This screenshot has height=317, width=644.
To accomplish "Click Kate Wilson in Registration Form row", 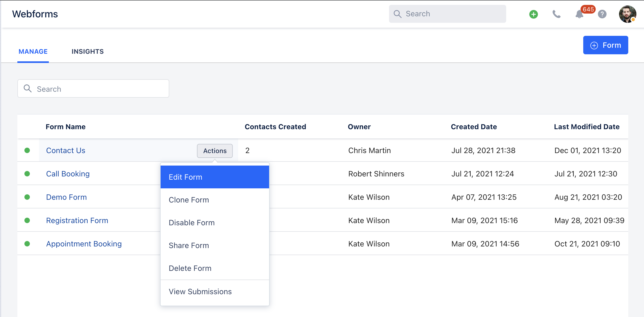I will click(369, 220).
